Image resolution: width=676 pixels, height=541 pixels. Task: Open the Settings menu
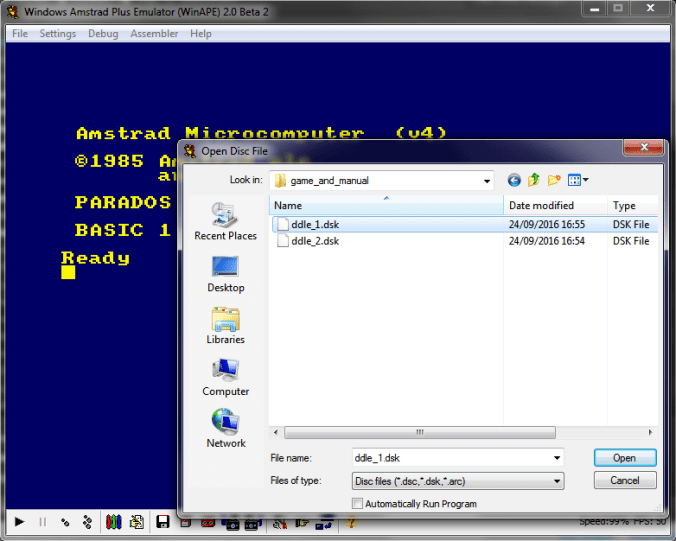coord(58,34)
